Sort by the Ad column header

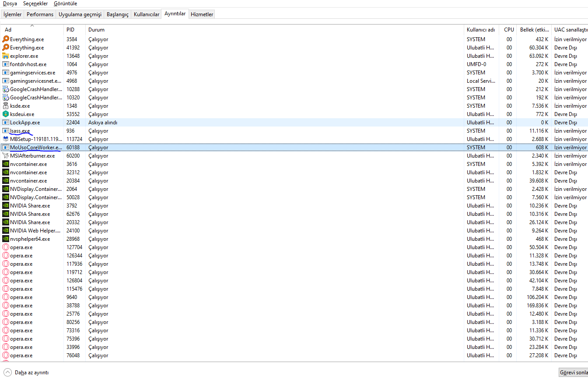coord(32,30)
